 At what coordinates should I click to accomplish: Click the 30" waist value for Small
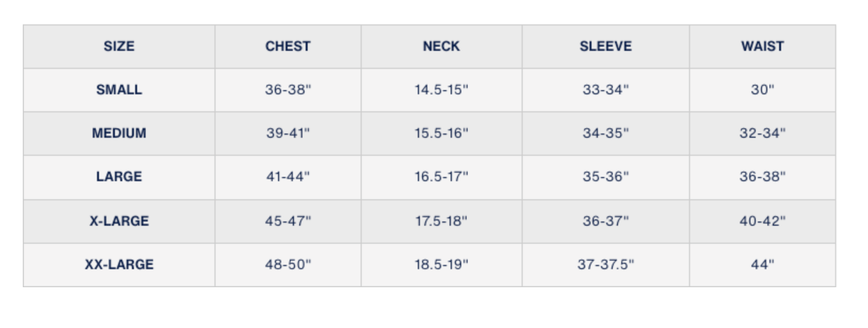[763, 90]
